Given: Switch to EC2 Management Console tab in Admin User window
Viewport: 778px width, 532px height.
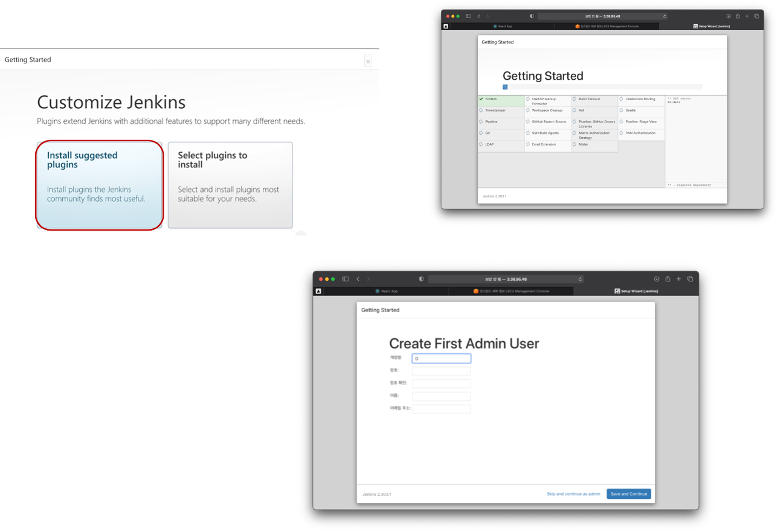Looking at the screenshot, I should [511, 291].
